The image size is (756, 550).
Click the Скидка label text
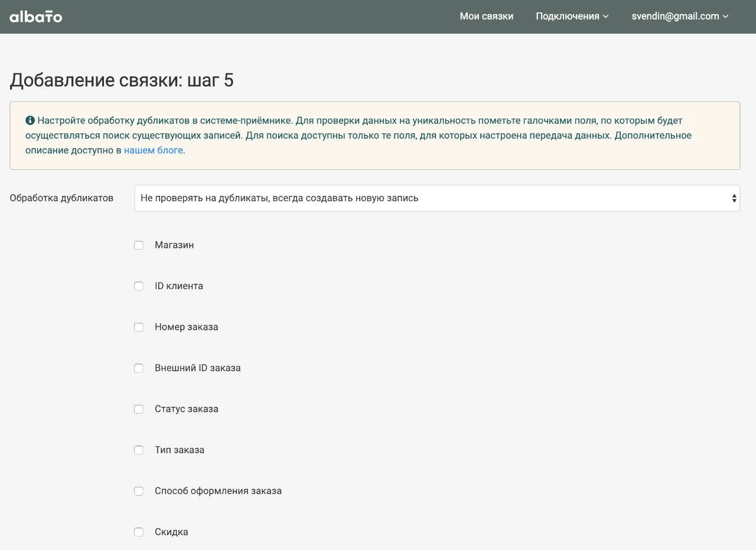[171, 532]
